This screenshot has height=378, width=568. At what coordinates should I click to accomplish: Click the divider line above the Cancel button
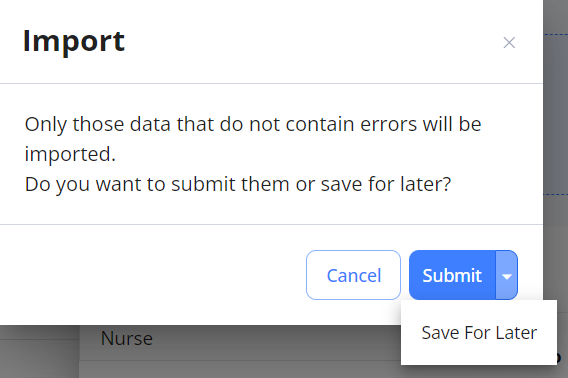[271, 224]
